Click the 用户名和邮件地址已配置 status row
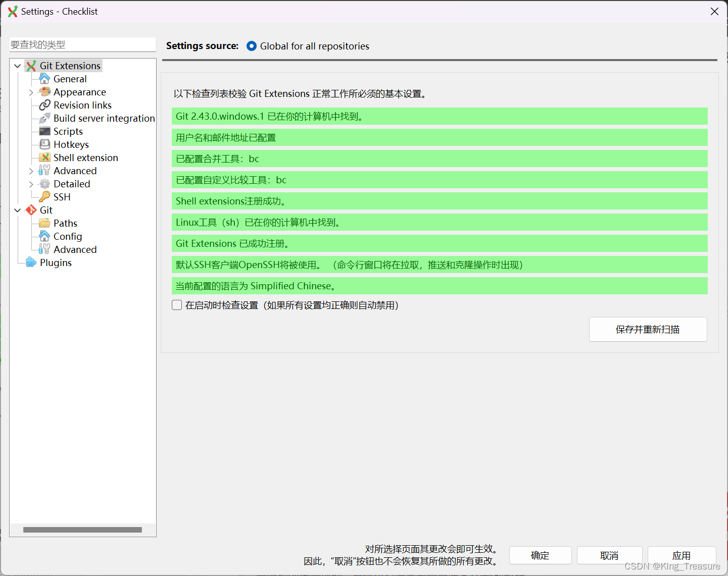This screenshot has height=576, width=728. (440, 137)
